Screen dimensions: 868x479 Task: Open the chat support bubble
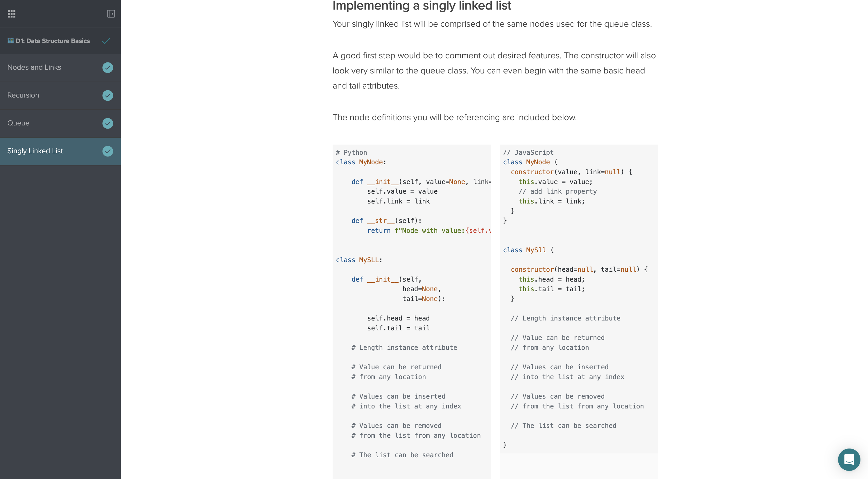[849, 460]
